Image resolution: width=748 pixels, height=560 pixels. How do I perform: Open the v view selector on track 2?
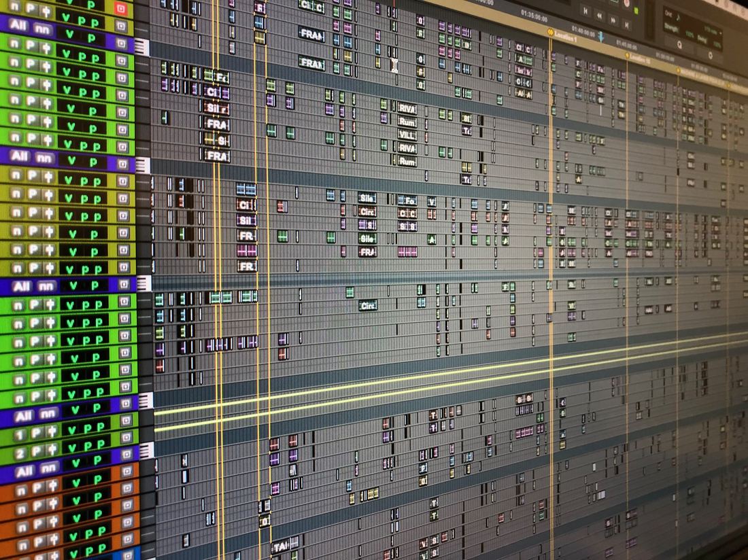click(x=73, y=447)
